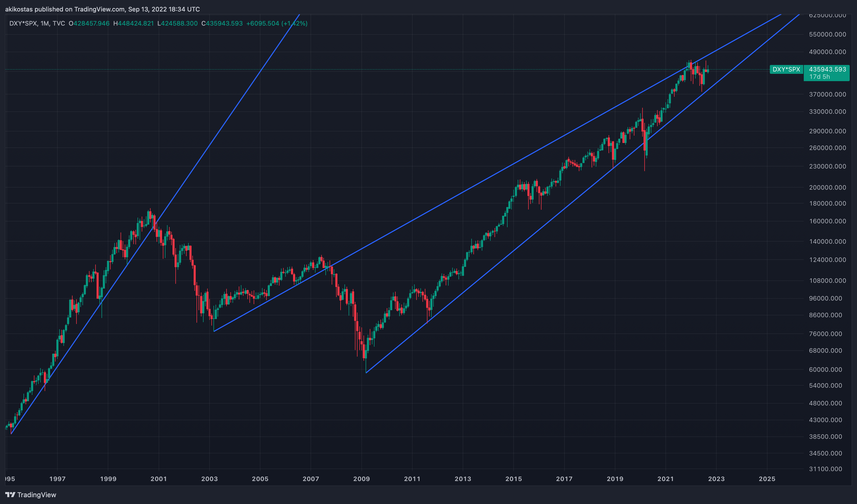857x504 pixels.
Task: Click the 260000.000 price axis label
Action: point(828,147)
